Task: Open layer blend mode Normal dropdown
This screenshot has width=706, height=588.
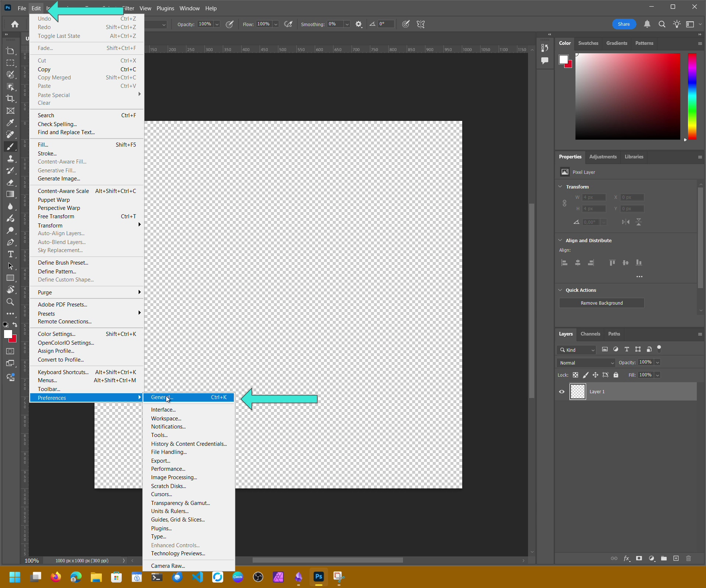Action: pos(586,363)
